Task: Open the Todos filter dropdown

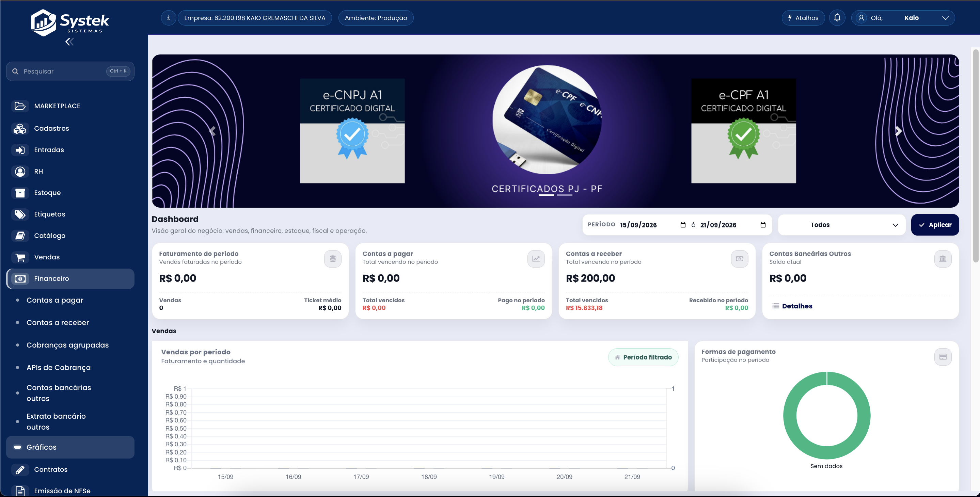Action: [841, 225]
